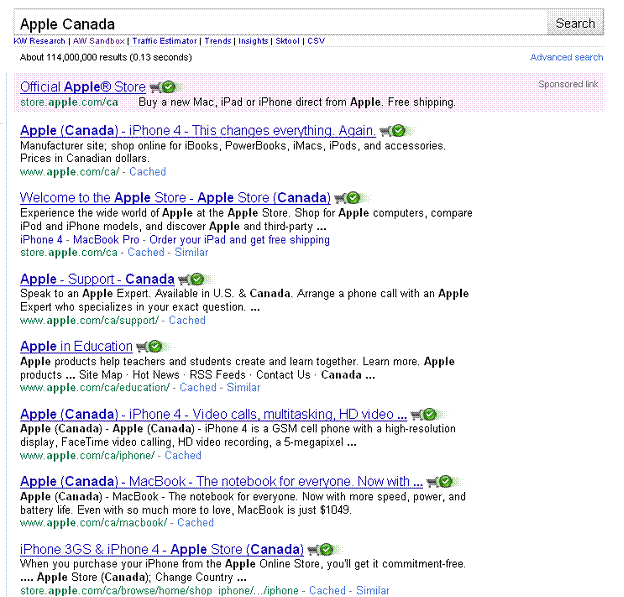Image resolution: width=624 pixels, height=597 pixels.
Task: View Similar pages for Apple in Education result
Action: coord(243,387)
